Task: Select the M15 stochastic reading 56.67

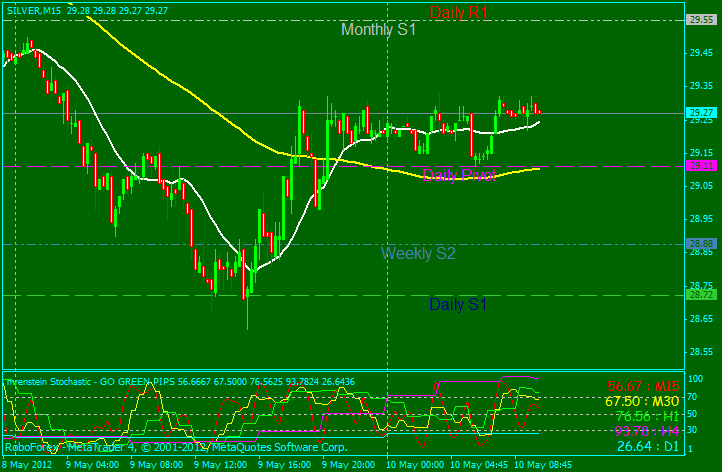Action: point(628,386)
